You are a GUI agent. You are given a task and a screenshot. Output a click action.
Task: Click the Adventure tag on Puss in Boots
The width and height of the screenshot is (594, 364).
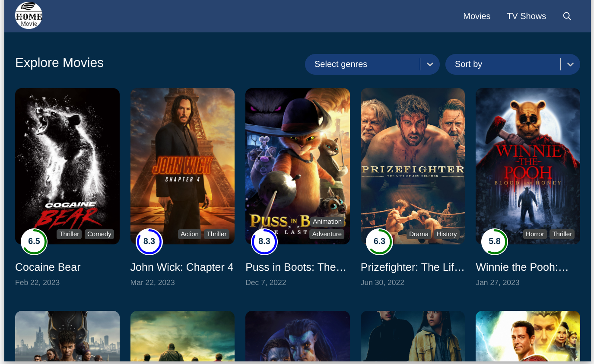[x=327, y=234]
